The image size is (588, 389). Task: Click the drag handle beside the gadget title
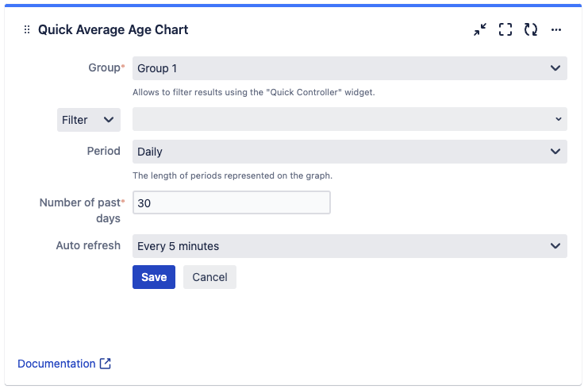click(27, 29)
